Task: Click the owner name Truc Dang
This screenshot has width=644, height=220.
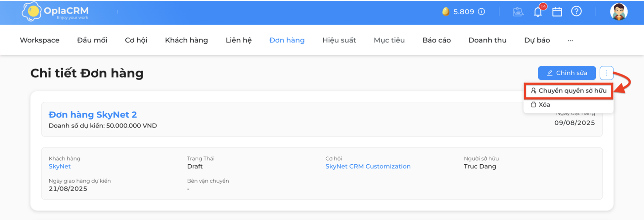Action: pos(480,166)
